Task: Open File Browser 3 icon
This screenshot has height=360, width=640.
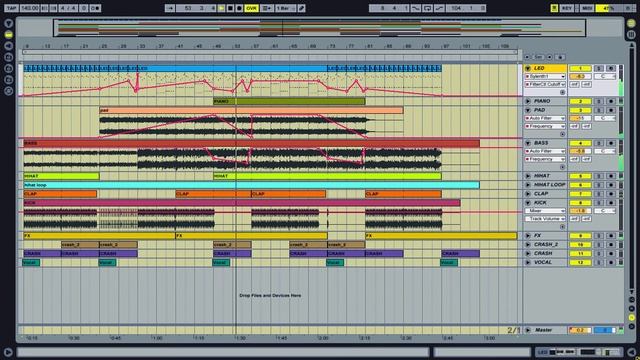Action: pyautogui.click(x=9, y=80)
